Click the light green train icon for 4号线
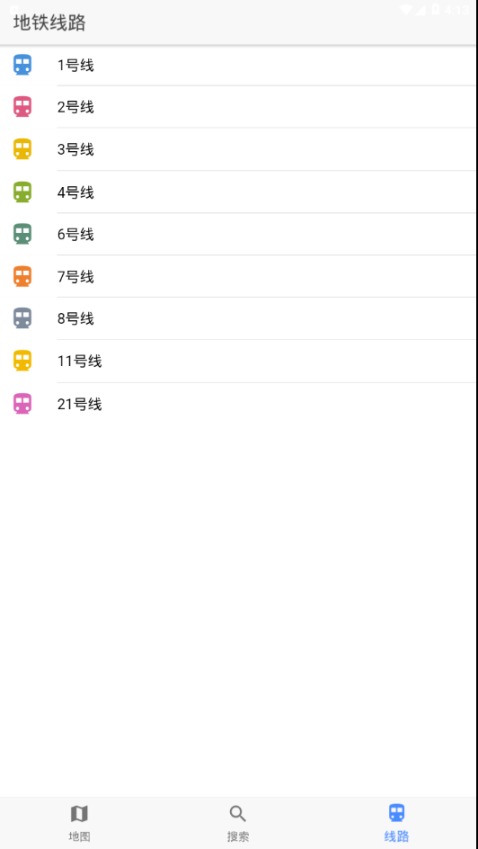The image size is (478, 849). click(22, 192)
